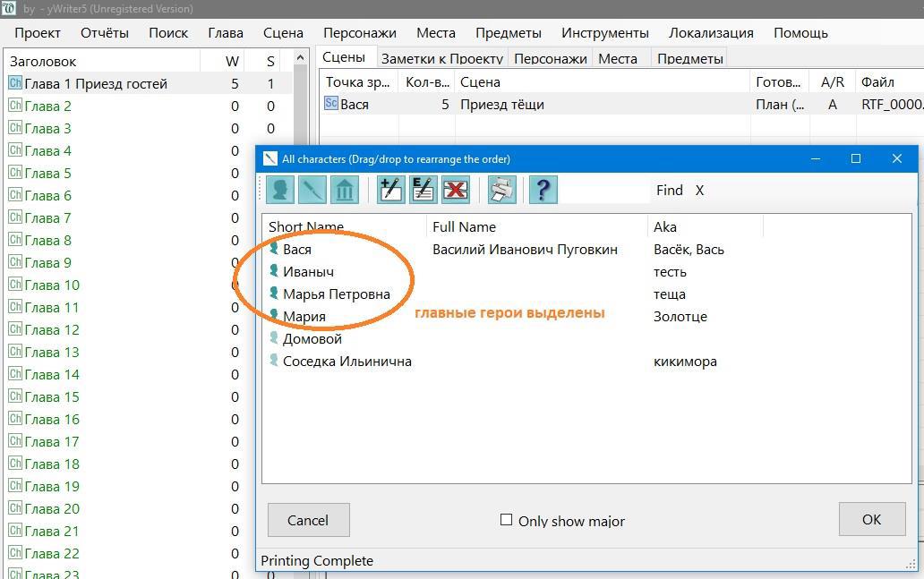
Task: Click the printer icon in the dialog
Action: click(501, 190)
